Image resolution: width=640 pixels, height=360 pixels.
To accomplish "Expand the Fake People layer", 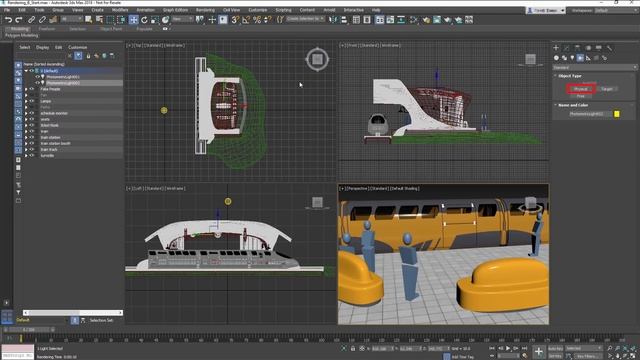I will (x=26, y=89).
